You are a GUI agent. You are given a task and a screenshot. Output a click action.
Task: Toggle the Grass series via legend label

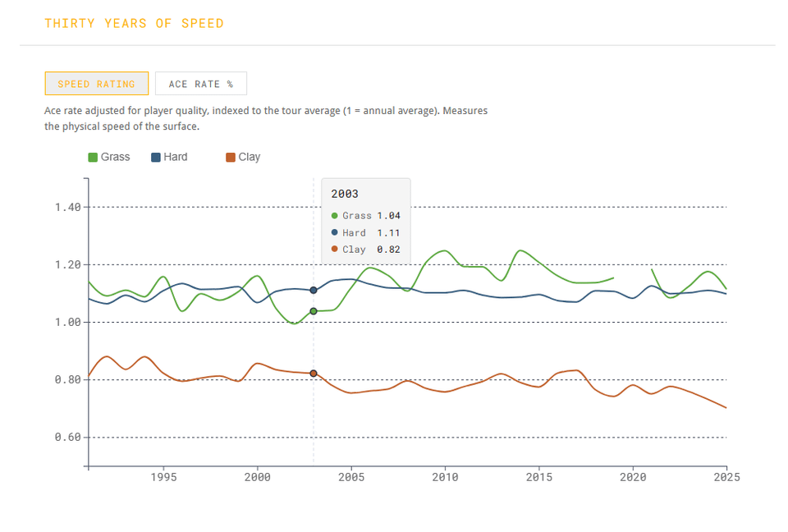point(115,157)
